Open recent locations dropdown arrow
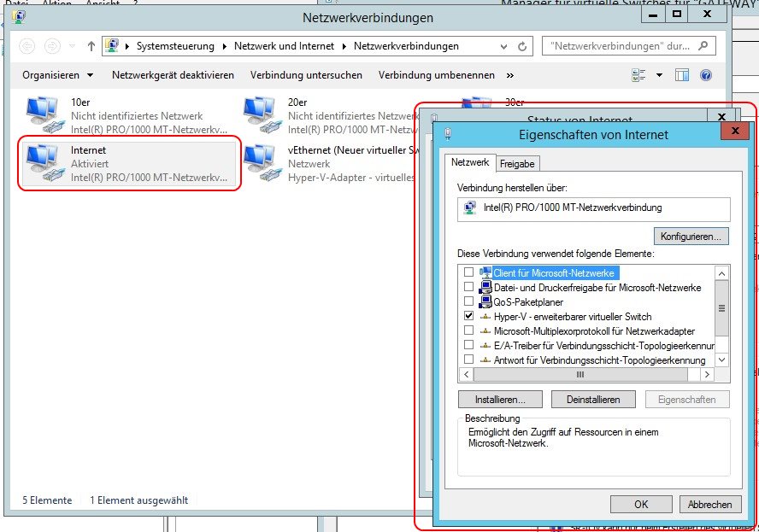Screen dimensions: 759x532 tap(72, 46)
